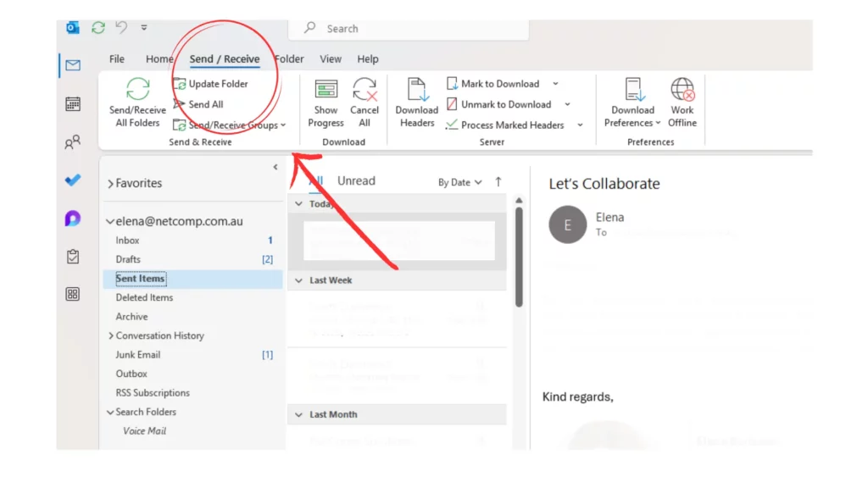Switch to the Unread message filter

click(x=356, y=180)
